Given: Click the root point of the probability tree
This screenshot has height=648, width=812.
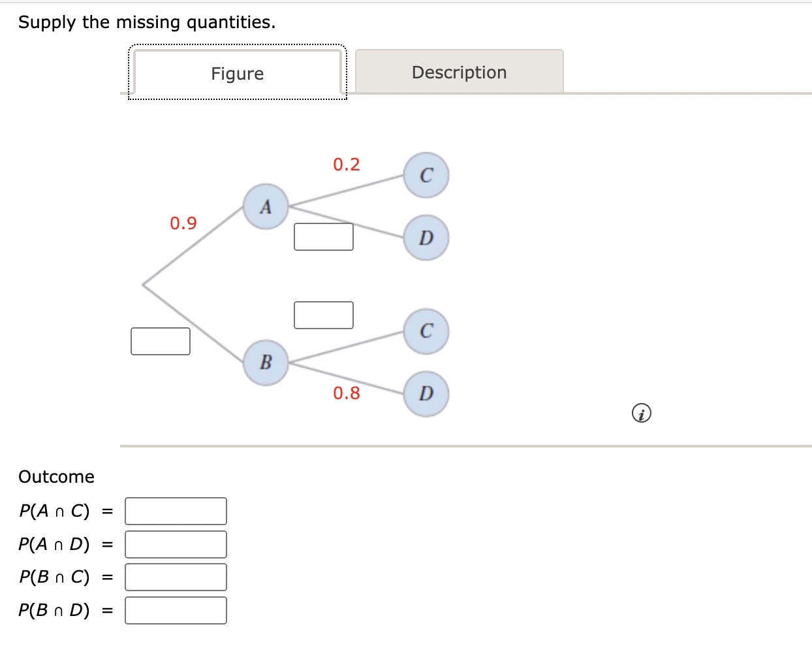Looking at the screenshot, I should coord(142,283).
